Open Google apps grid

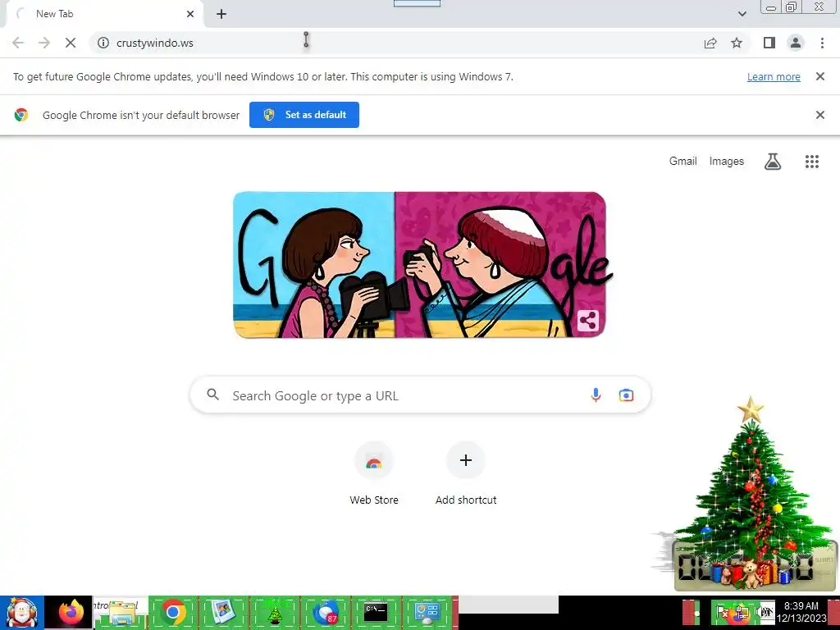click(x=811, y=162)
